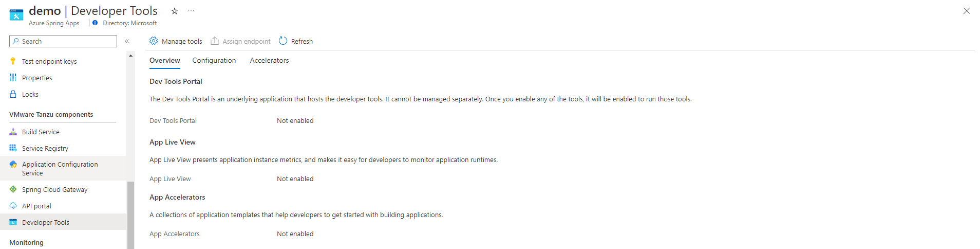Click into the sidebar Search field
The height and width of the screenshot is (249, 980).
pyautogui.click(x=63, y=41)
